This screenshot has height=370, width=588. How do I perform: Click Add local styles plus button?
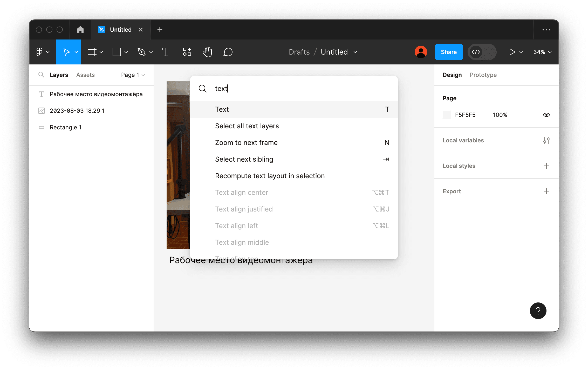(x=547, y=166)
